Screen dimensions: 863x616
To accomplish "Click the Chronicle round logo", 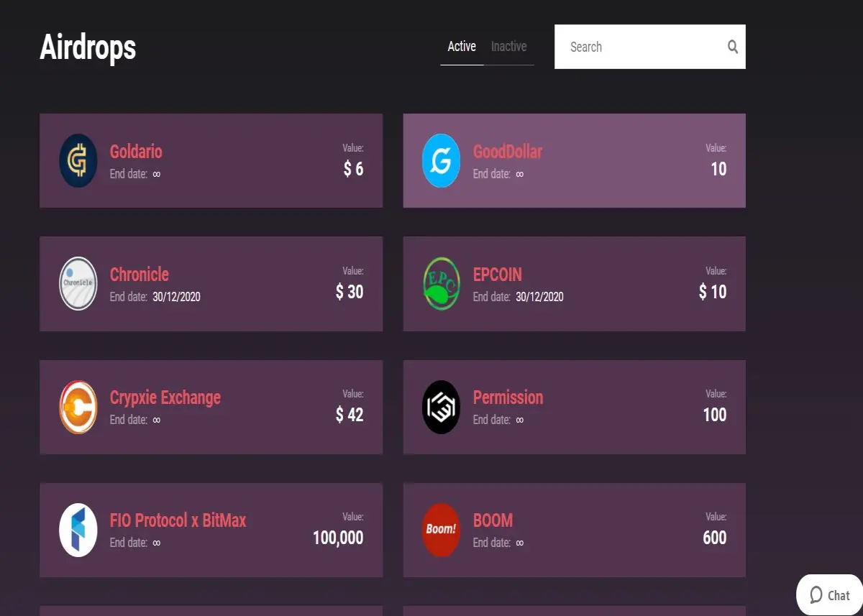I will point(78,283).
